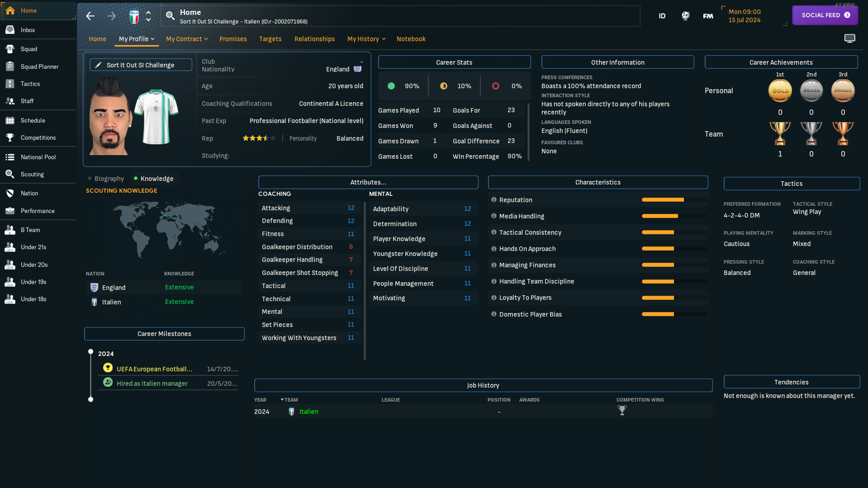This screenshot has height=488, width=868.
Task: Open Under 21s team icon
Action: (x=10, y=247)
